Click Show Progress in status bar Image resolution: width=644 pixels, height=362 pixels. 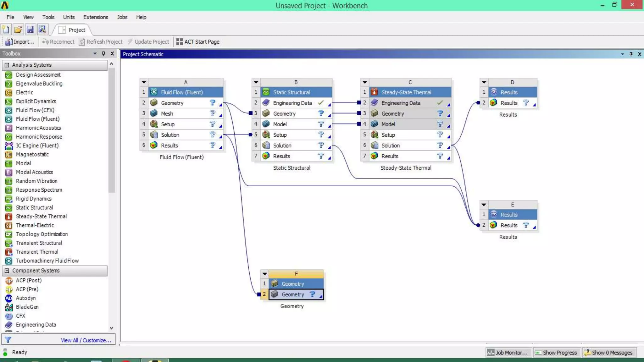pyautogui.click(x=556, y=353)
